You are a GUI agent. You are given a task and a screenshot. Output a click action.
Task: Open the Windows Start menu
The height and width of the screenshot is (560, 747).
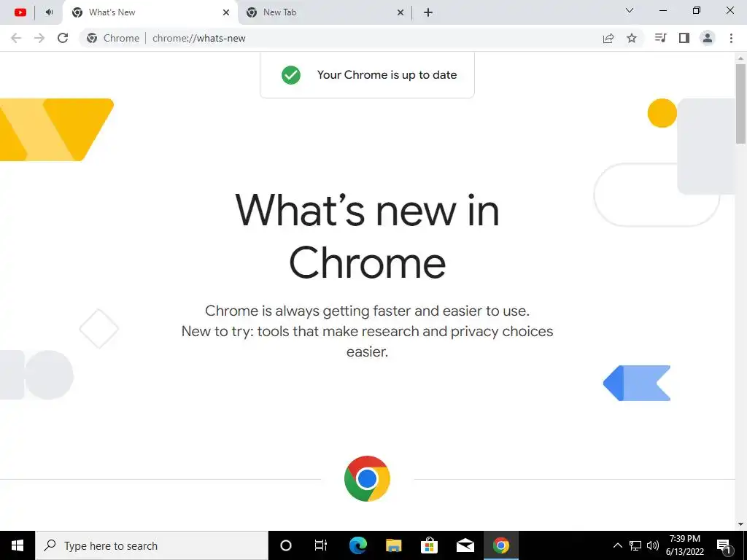pos(18,545)
